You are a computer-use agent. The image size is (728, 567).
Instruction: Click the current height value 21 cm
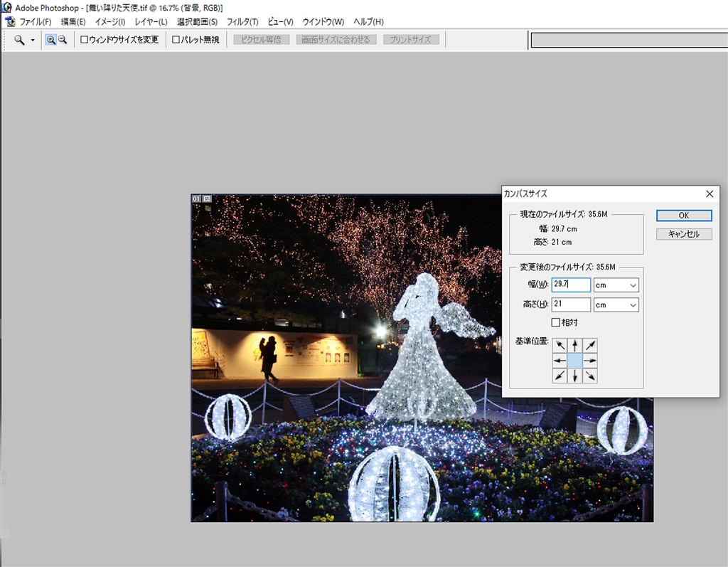click(x=562, y=242)
